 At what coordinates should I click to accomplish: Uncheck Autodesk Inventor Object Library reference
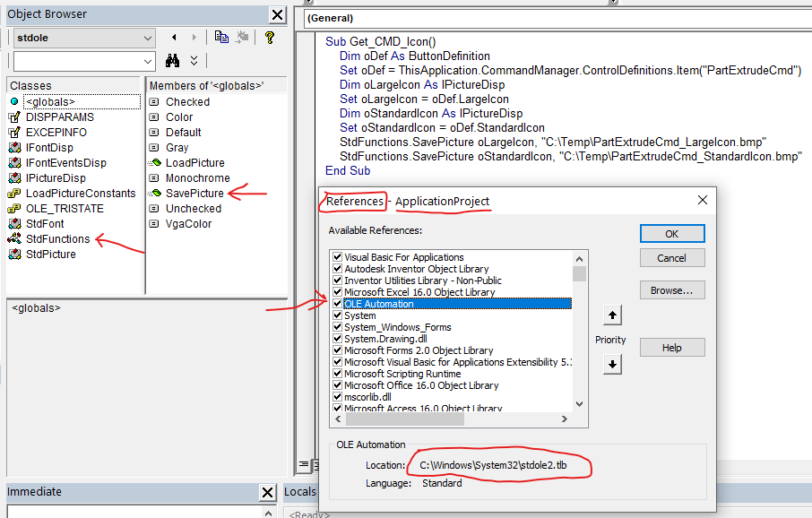(339, 269)
